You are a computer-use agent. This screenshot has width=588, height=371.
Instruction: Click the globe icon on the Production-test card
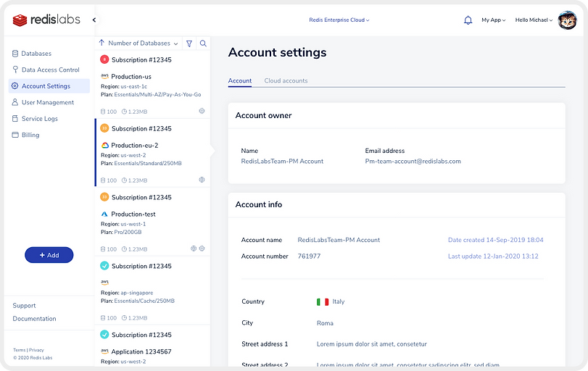(194, 249)
